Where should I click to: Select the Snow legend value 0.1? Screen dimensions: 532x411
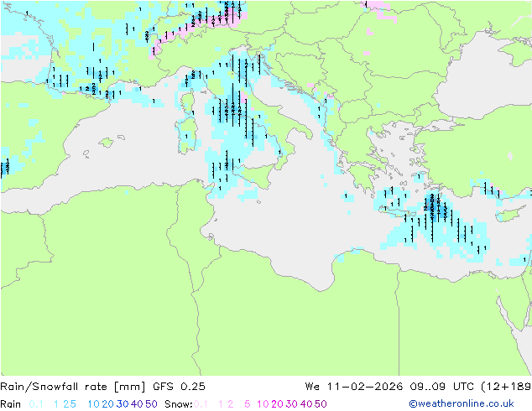(201, 404)
